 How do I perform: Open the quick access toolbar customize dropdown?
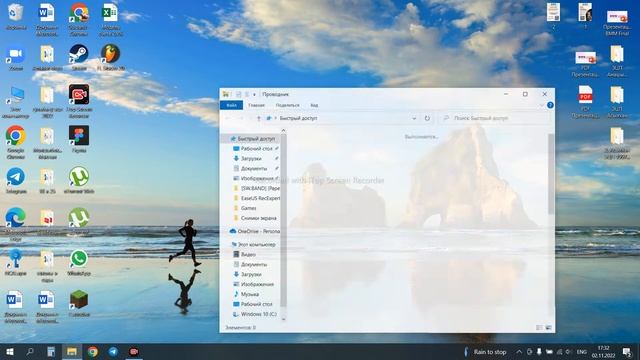[254, 94]
